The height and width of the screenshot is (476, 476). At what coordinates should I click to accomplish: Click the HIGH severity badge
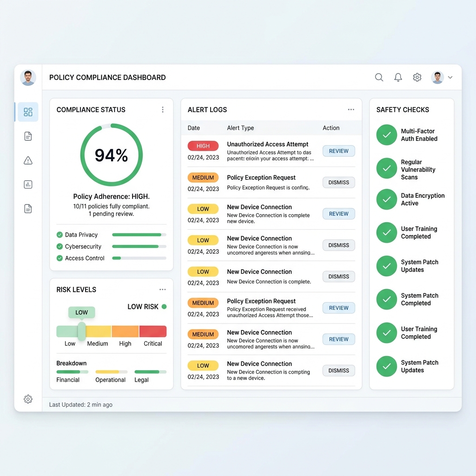pos(203,146)
